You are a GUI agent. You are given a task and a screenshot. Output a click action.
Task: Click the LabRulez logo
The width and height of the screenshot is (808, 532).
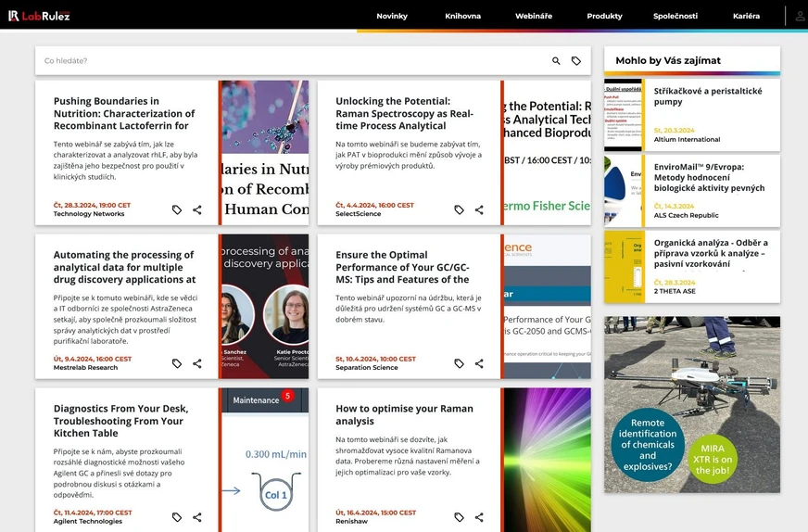pos(39,16)
